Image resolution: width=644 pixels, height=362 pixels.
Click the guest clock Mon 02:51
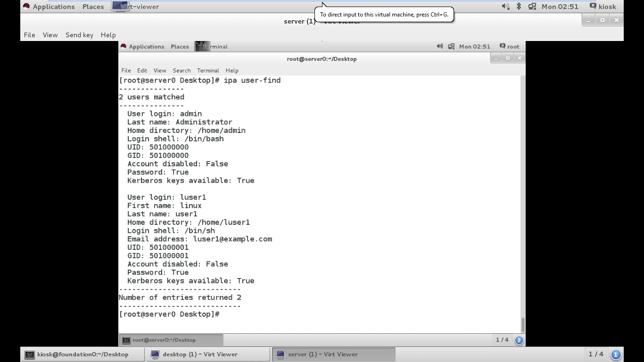(x=475, y=47)
